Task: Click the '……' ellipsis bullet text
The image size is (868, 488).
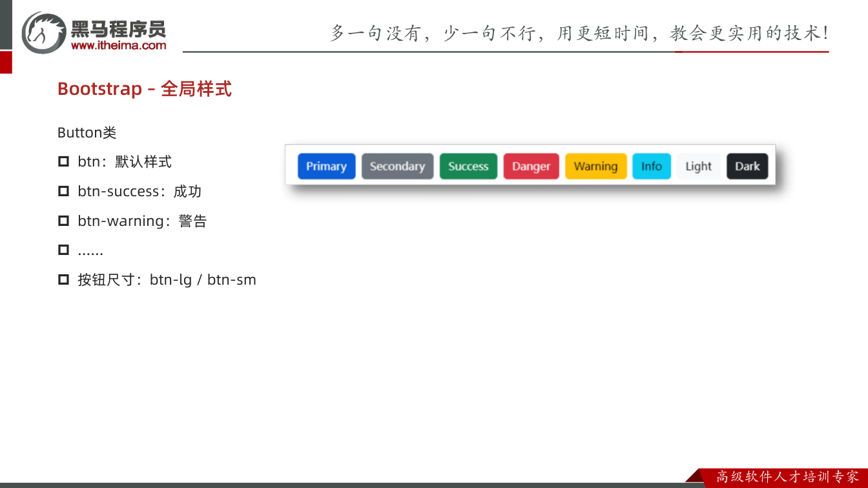Action: pyautogui.click(x=90, y=251)
